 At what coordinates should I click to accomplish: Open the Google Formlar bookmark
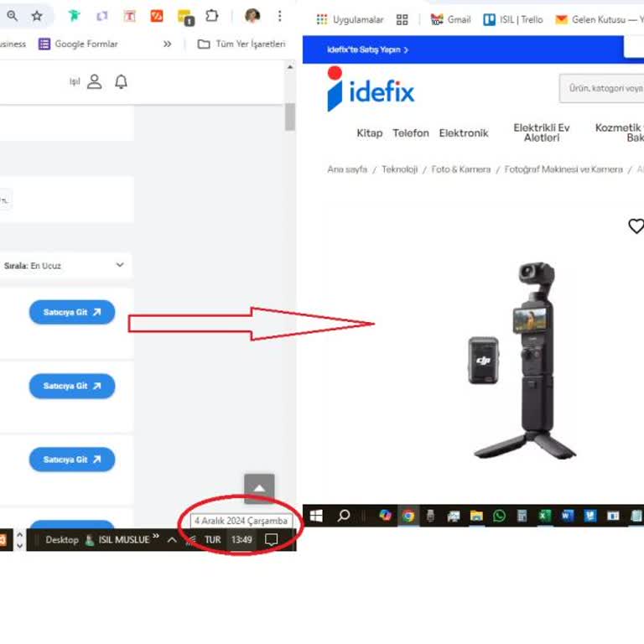(x=78, y=44)
